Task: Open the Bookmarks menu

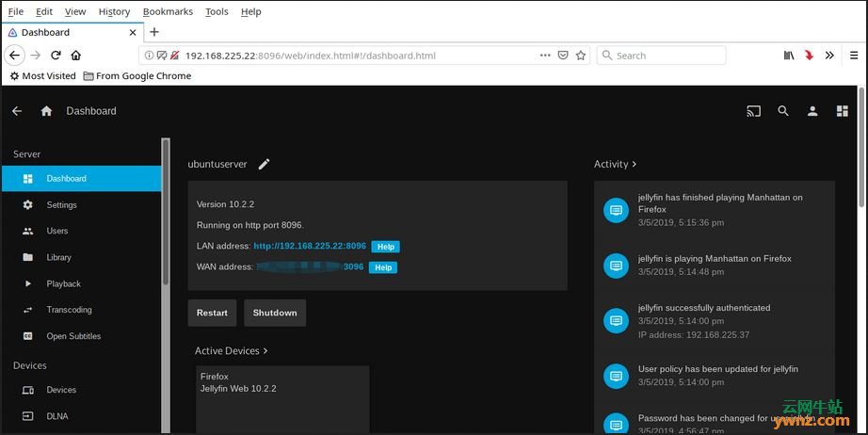Action: (168, 11)
